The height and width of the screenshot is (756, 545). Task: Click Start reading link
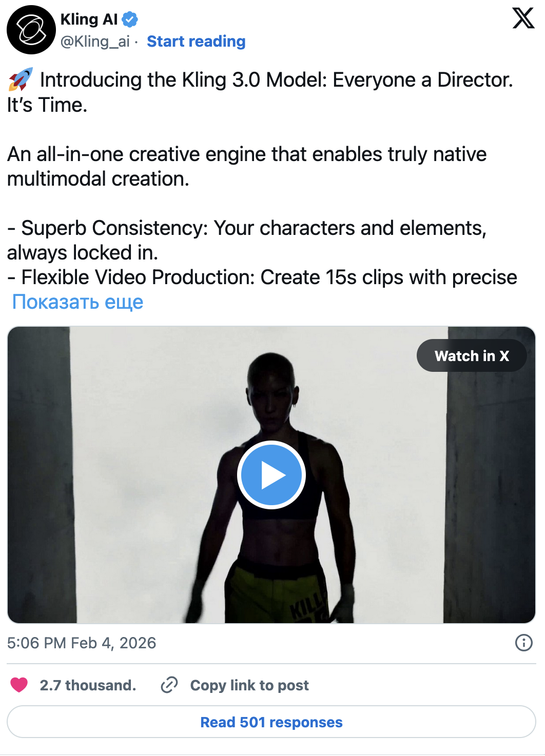point(196,41)
